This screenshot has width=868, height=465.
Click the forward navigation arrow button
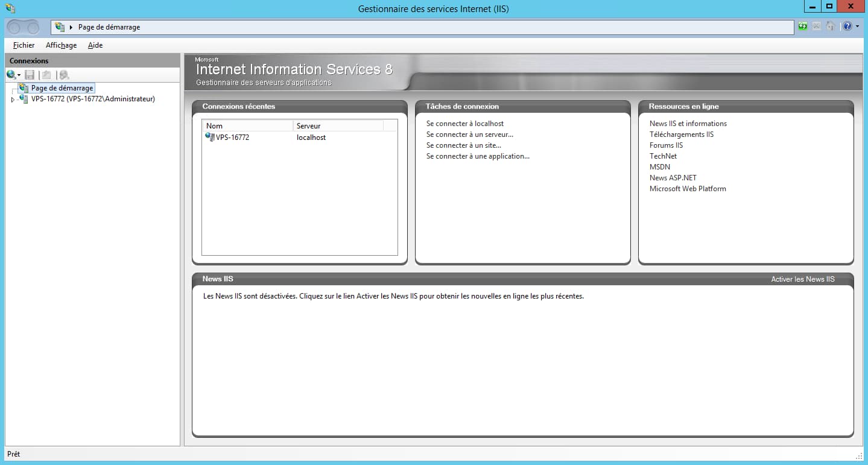click(31, 27)
